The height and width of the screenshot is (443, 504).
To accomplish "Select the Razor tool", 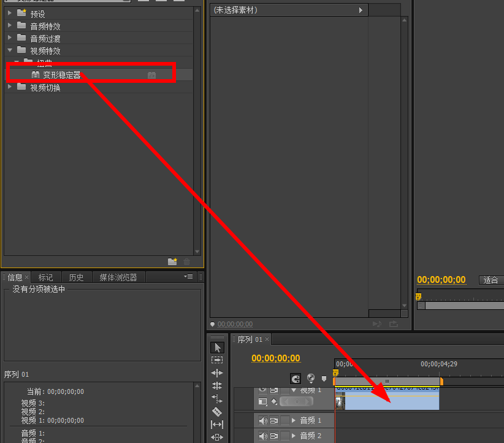I will coord(217,412).
